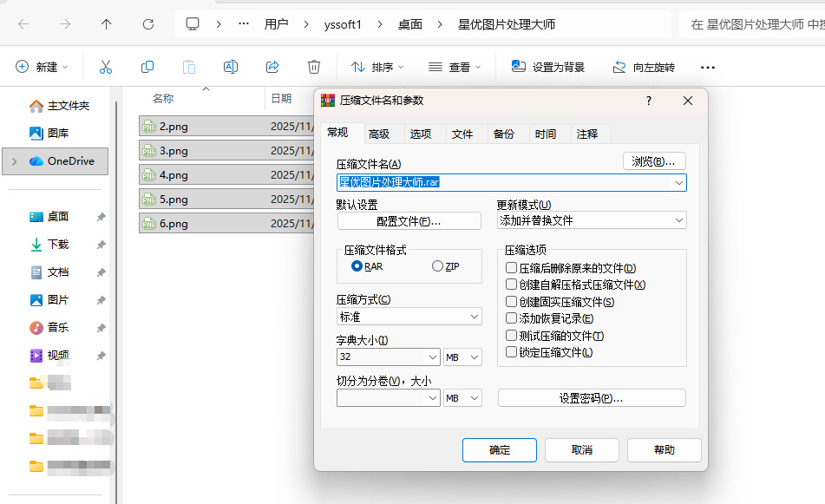Click 用户 in address breadcrumb

tap(276, 24)
